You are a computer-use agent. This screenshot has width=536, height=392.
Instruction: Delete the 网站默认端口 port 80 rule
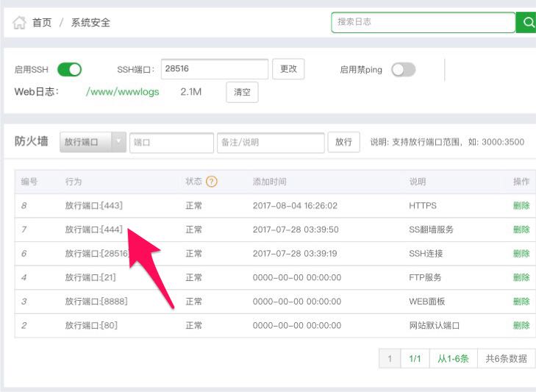pyautogui.click(x=521, y=325)
